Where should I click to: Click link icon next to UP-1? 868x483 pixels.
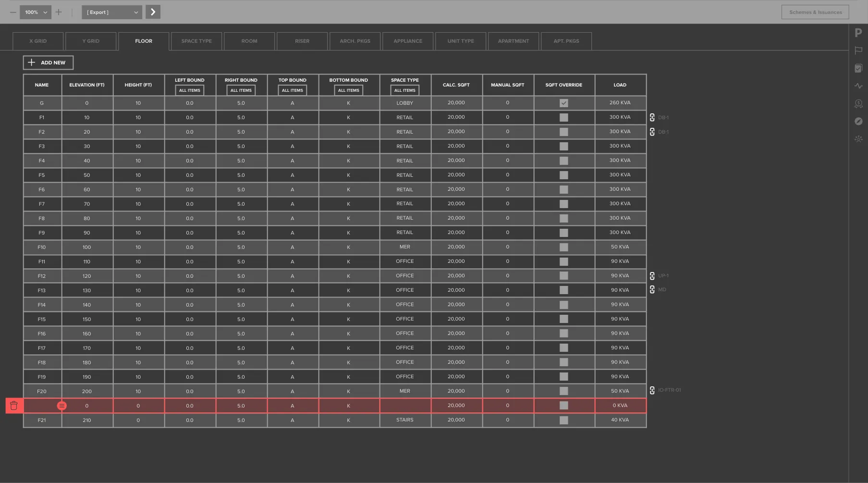[x=652, y=276]
